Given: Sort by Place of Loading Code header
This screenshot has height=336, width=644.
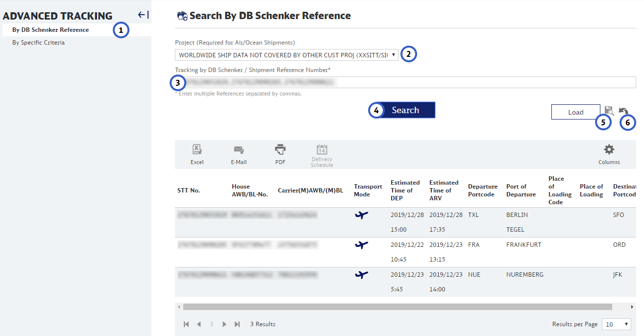Looking at the screenshot, I should (x=560, y=191).
